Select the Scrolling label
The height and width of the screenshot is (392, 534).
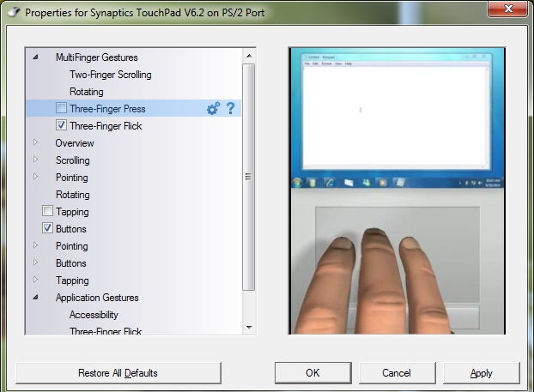[72, 160]
